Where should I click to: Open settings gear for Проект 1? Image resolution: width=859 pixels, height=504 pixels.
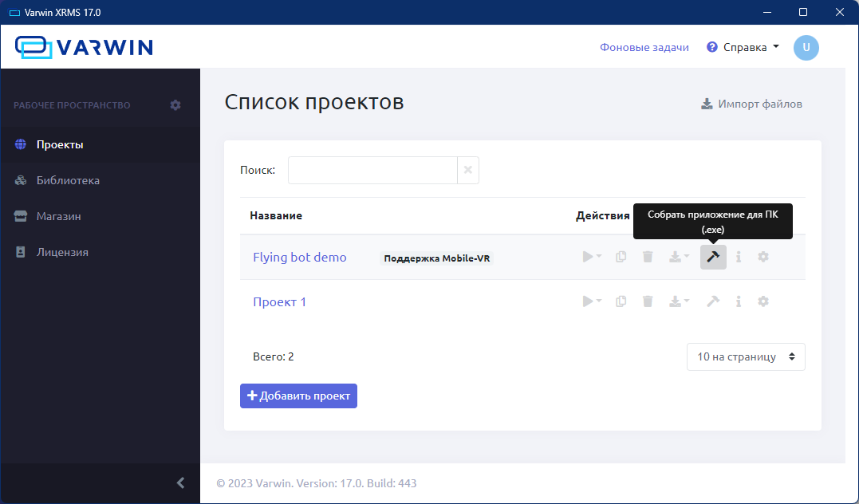[763, 301]
